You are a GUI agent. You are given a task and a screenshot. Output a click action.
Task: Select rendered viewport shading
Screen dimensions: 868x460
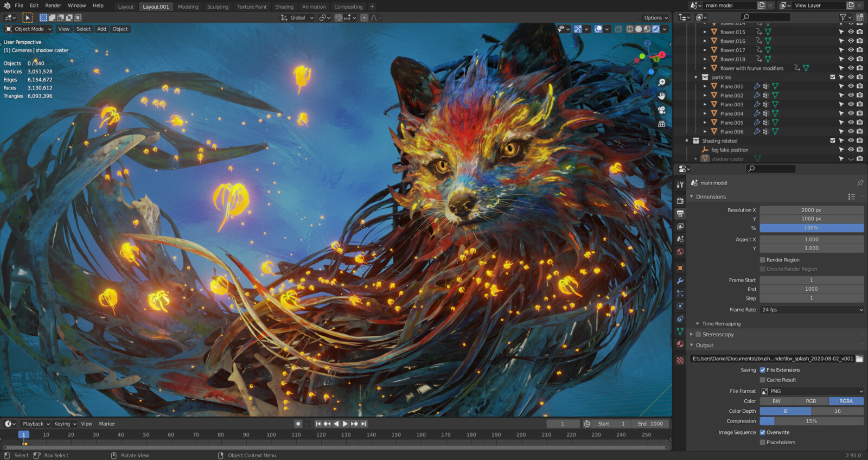click(656, 29)
